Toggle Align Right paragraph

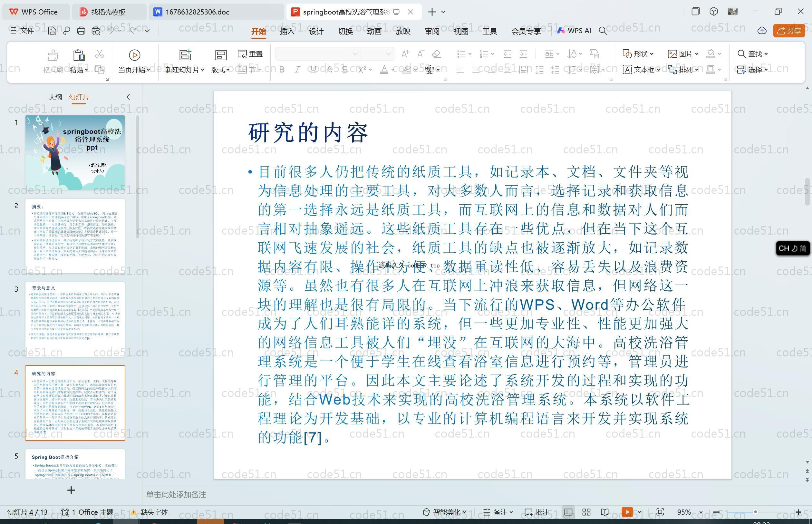click(492, 70)
